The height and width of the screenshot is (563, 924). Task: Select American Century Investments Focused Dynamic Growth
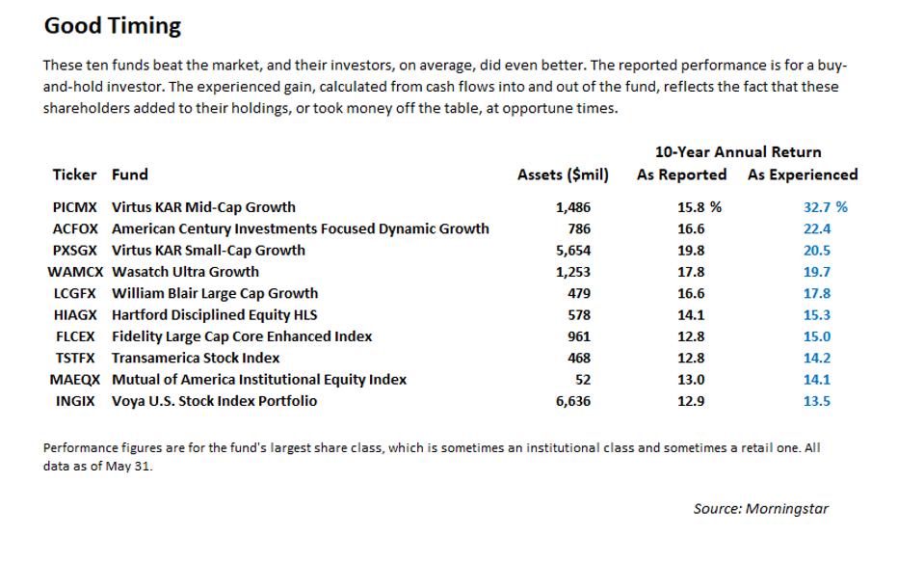pos(300,228)
